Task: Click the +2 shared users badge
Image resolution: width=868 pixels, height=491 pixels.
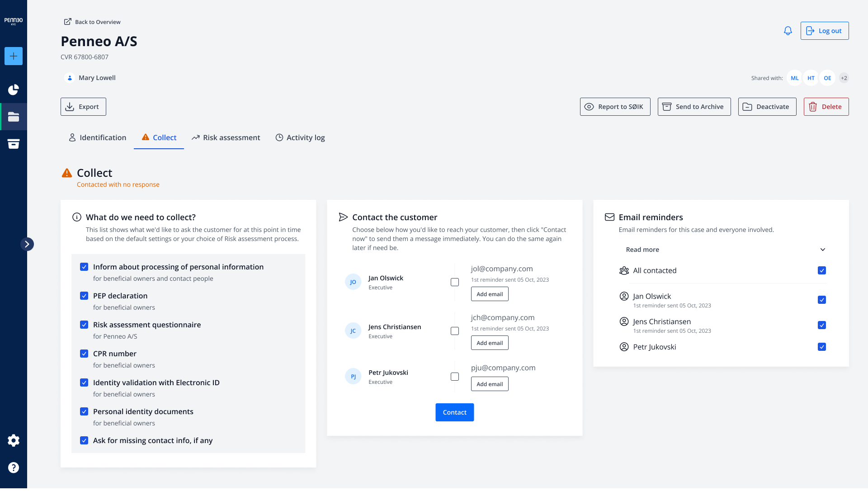Action: (x=844, y=78)
